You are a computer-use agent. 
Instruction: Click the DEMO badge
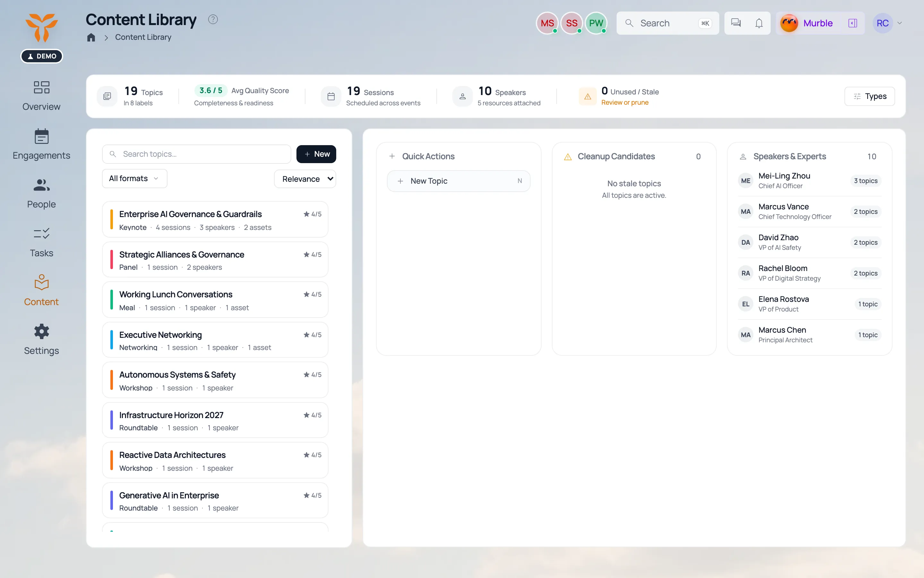tap(42, 56)
